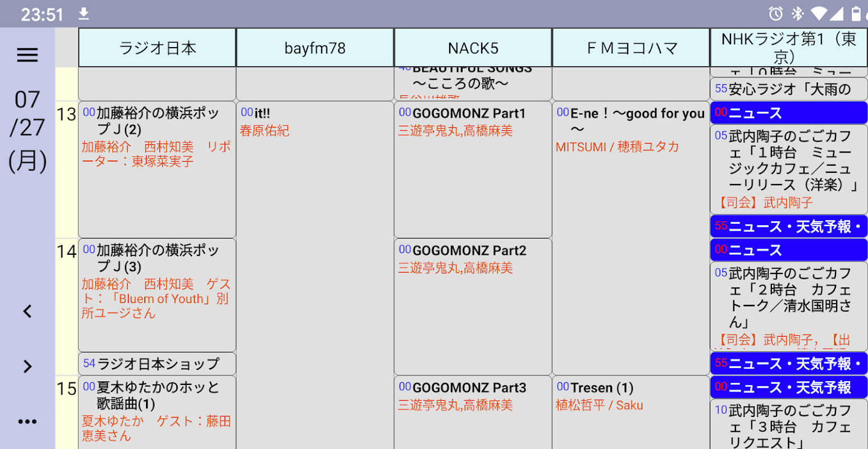868x449 pixels.
Task: Open GOGOMONZ Part2 program
Action: pos(473,307)
